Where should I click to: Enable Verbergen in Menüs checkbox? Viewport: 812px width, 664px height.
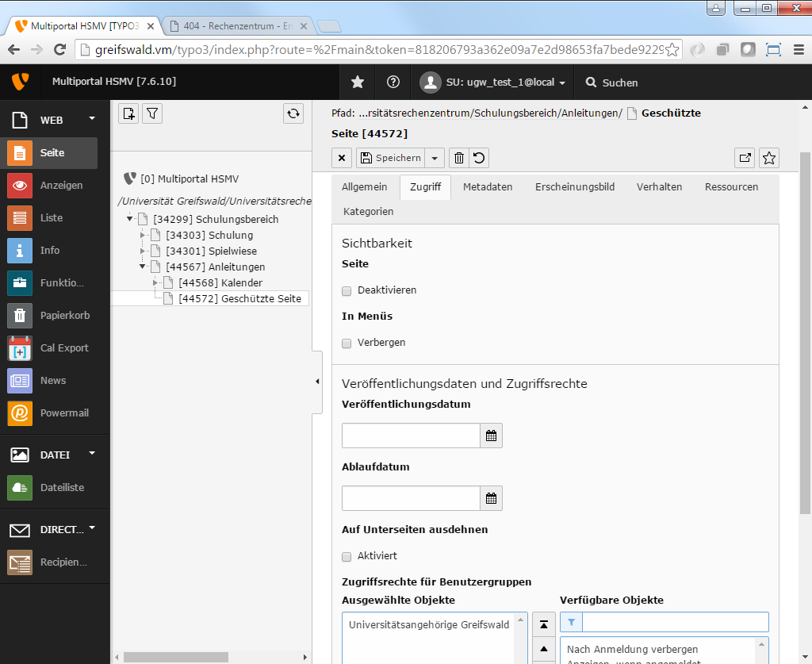pos(347,343)
